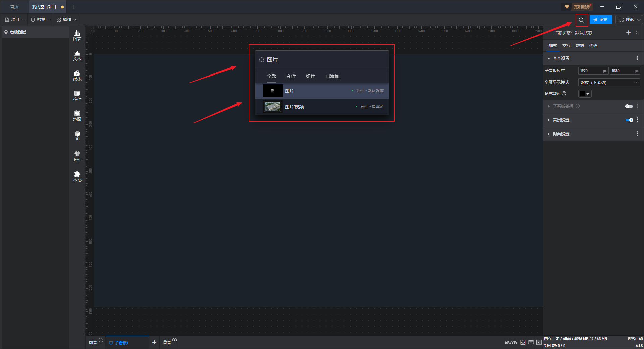The image size is (644, 349).
Task: Expand the 封面设置 section
Action: click(x=549, y=134)
